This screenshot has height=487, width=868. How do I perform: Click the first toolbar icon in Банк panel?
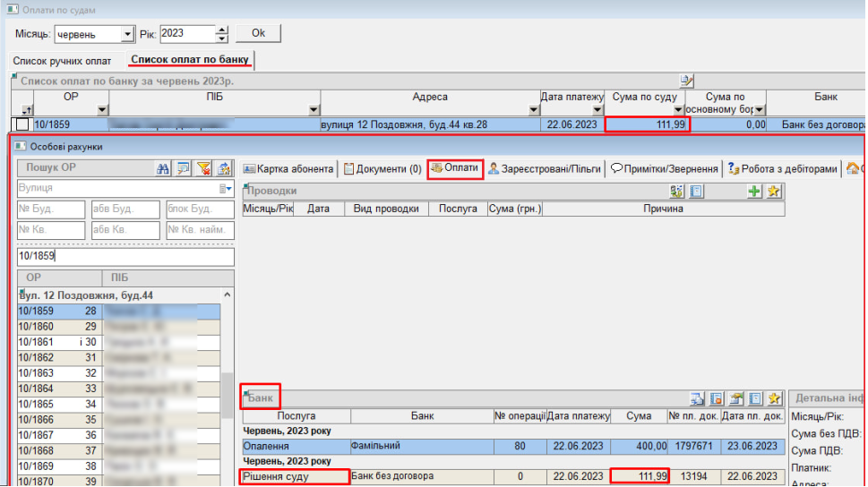click(698, 398)
